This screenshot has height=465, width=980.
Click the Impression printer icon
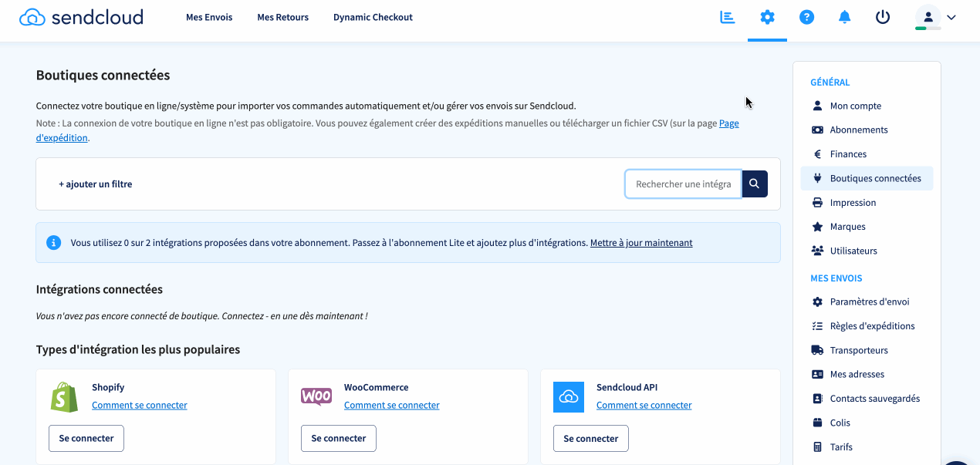click(x=818, y=203)
